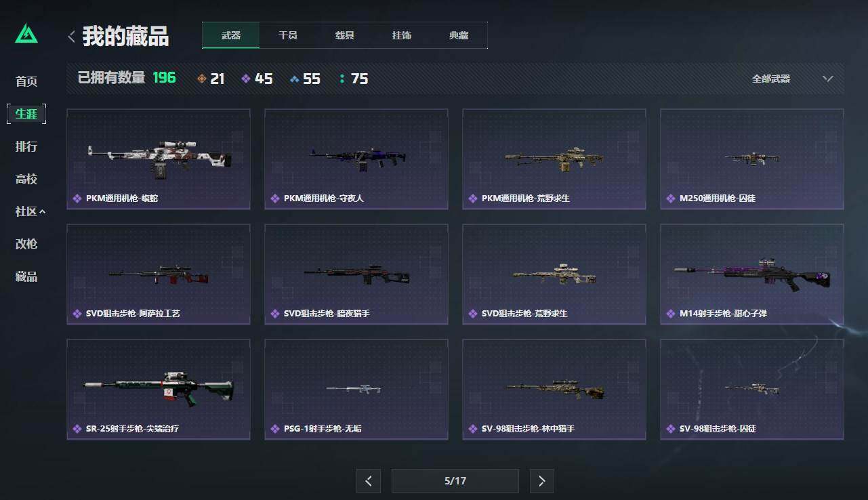Open 排行 in the sidebar
The height and width of the screenshot is (500, 868).
[x=26, y=146]
